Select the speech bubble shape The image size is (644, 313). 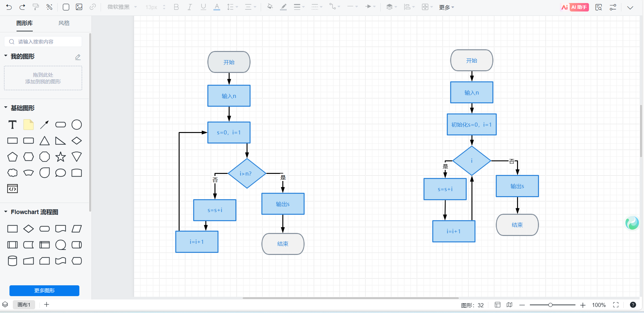click(60, 173)
